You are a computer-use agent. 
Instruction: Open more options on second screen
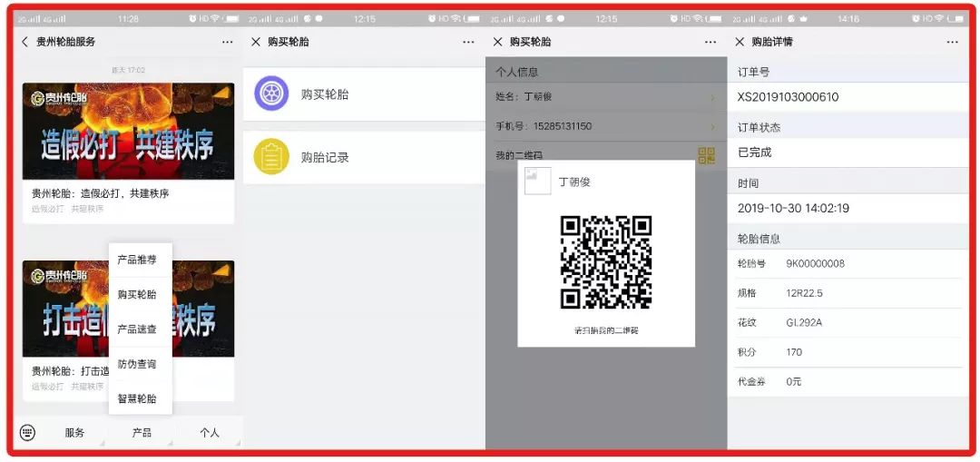469,42
